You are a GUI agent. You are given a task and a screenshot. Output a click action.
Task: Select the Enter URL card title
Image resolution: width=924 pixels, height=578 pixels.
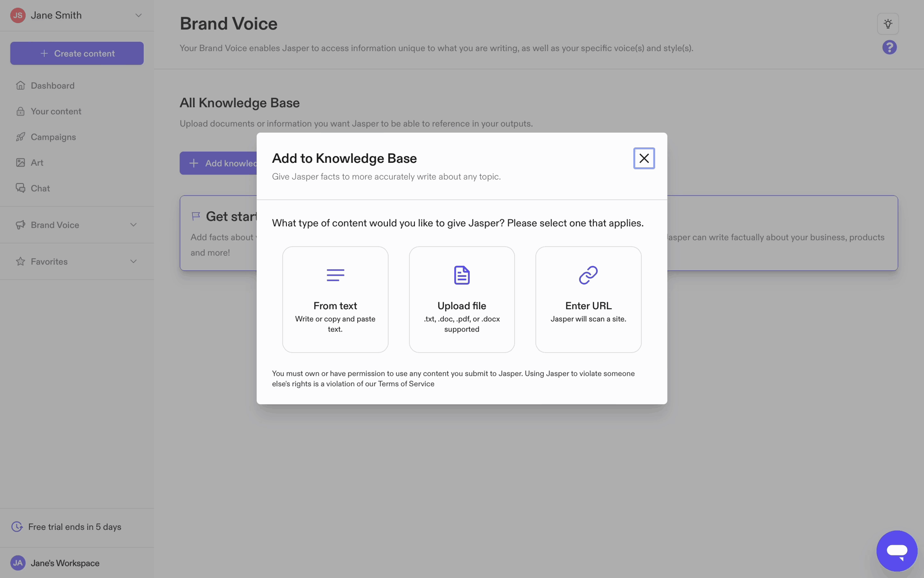588,306
